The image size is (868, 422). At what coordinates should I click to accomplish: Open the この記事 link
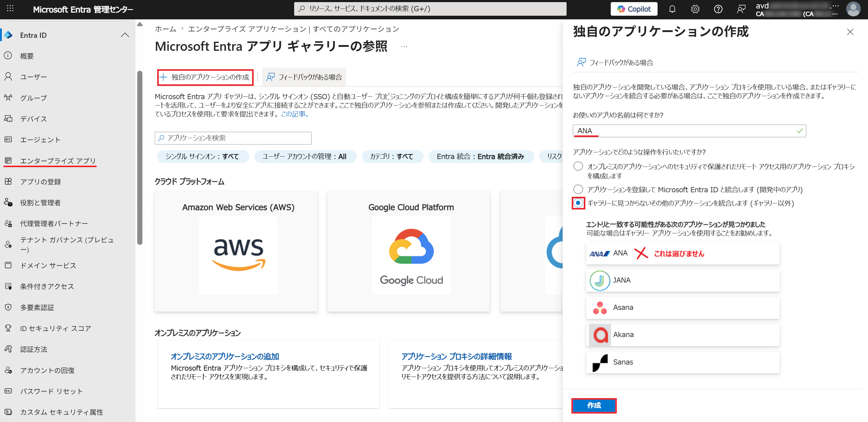point(294,114)
